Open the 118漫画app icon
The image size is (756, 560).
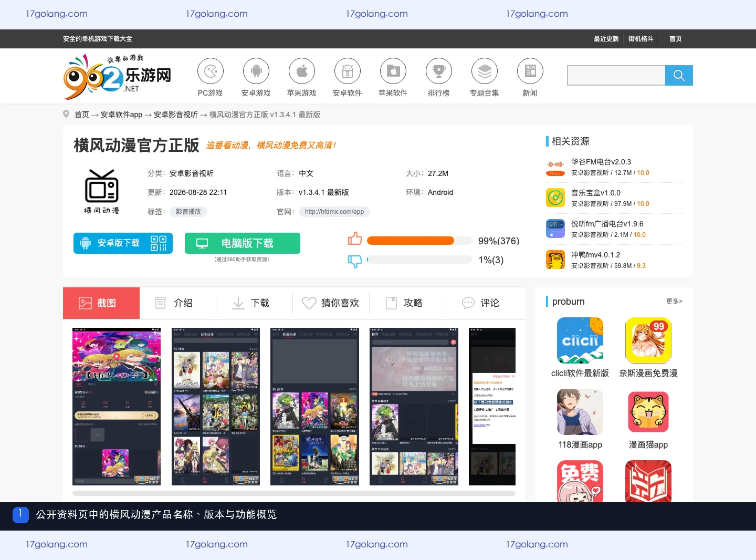(x=580, y=412)
